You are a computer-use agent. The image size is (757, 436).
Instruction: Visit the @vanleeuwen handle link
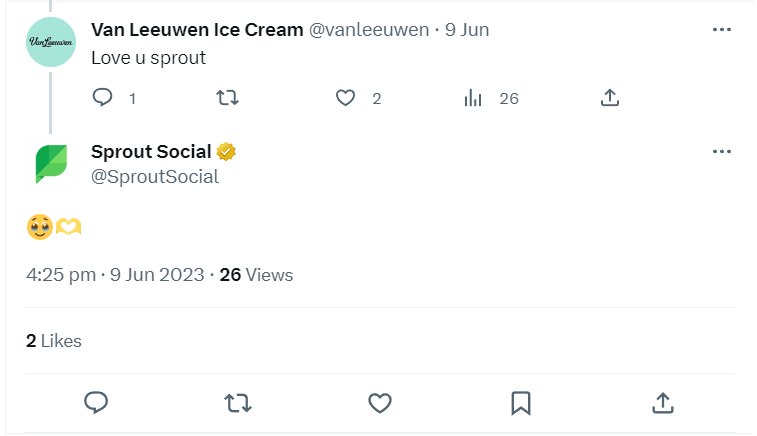(x=370, y=29)
